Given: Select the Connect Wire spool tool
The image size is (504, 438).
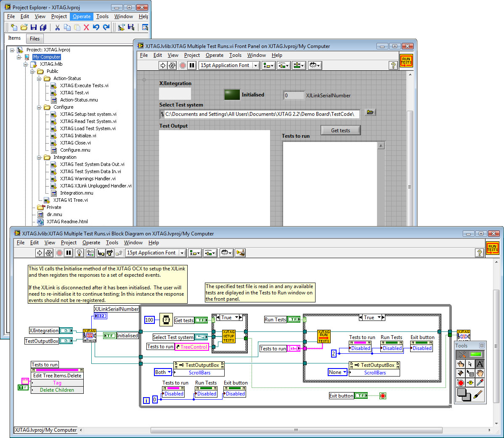Looking at the screenshot, I should [x=461, y=373].
